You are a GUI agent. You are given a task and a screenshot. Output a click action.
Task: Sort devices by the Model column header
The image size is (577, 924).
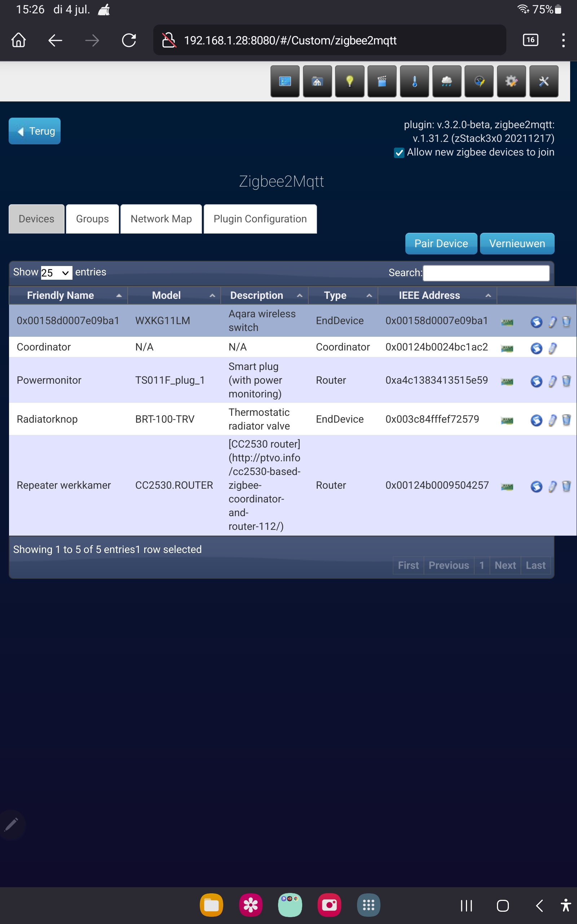point(166,295)
